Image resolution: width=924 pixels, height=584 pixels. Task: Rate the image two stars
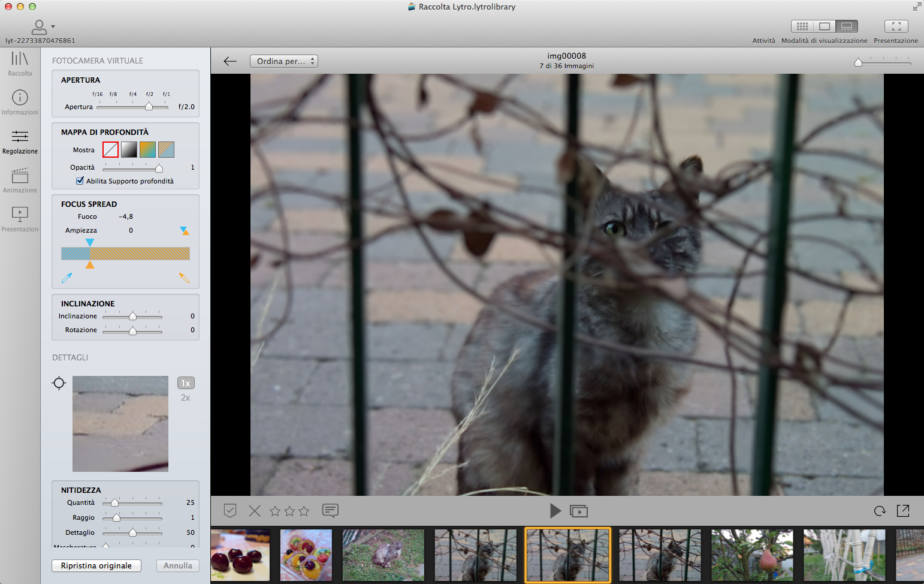289,511
